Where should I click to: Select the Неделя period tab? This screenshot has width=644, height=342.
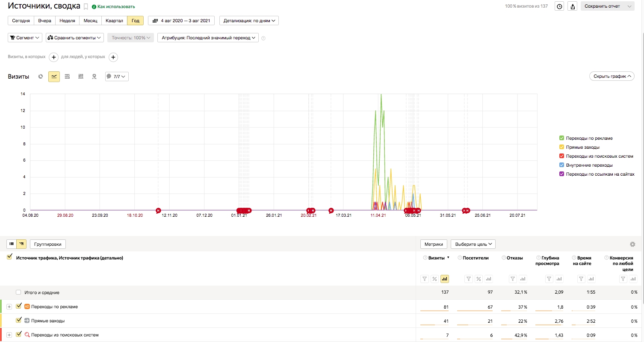point(67,21)
